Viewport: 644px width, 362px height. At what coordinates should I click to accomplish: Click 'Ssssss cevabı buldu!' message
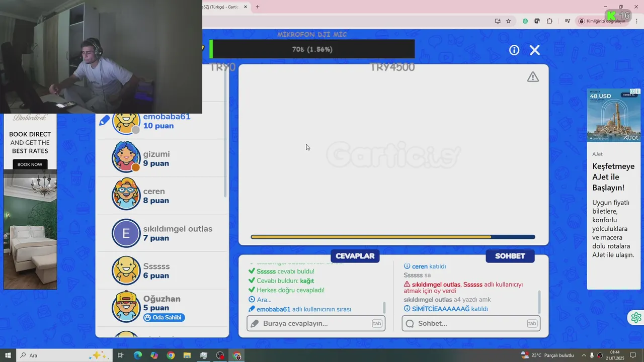click(281, 271)
